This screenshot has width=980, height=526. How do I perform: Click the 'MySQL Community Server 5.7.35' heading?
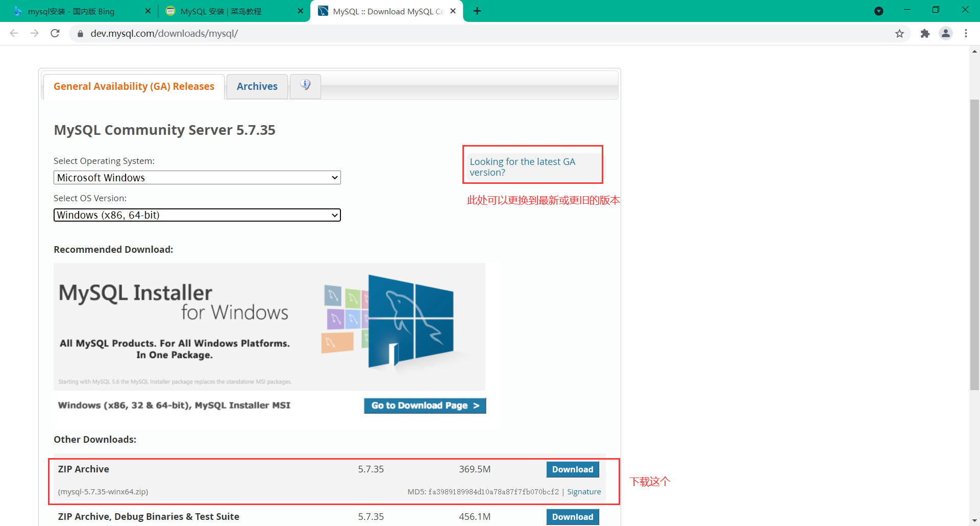point(164,130)
